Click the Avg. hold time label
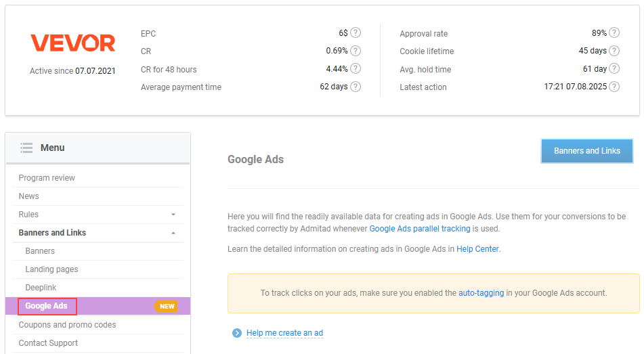Screen dimensions: 644x354 [x=425, y=70]
